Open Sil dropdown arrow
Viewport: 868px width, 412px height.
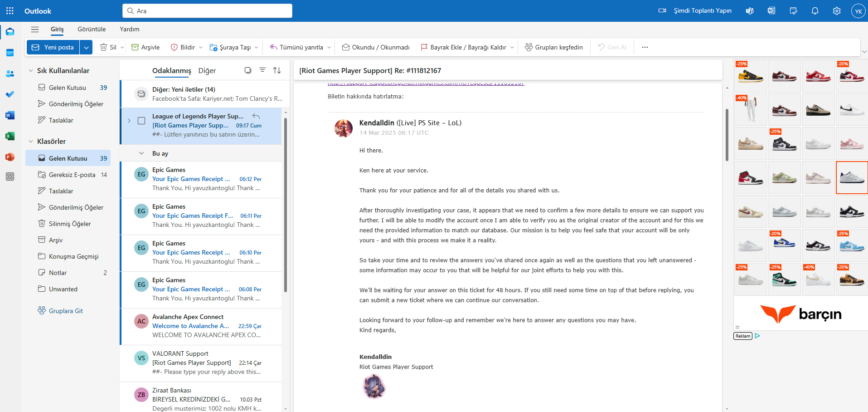[122, 47]
